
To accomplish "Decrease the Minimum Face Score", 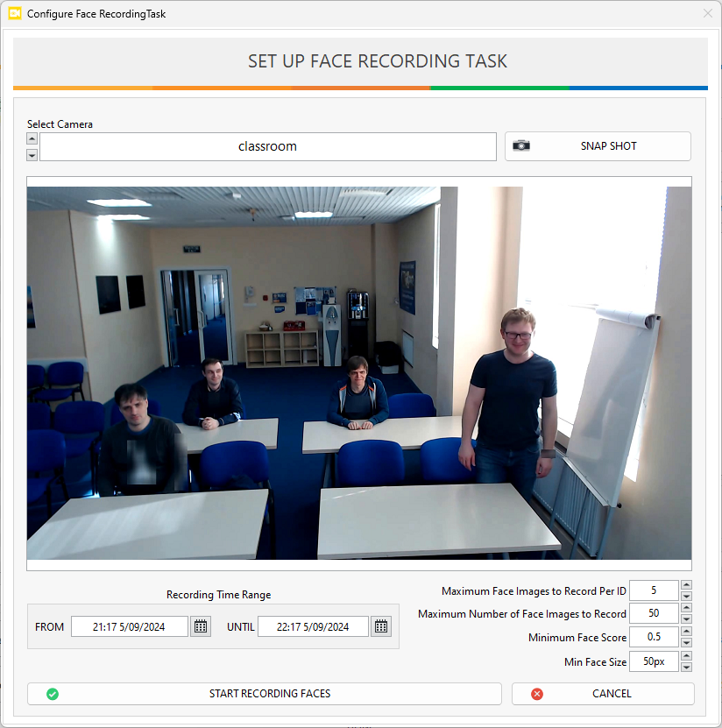I will 686,643.
